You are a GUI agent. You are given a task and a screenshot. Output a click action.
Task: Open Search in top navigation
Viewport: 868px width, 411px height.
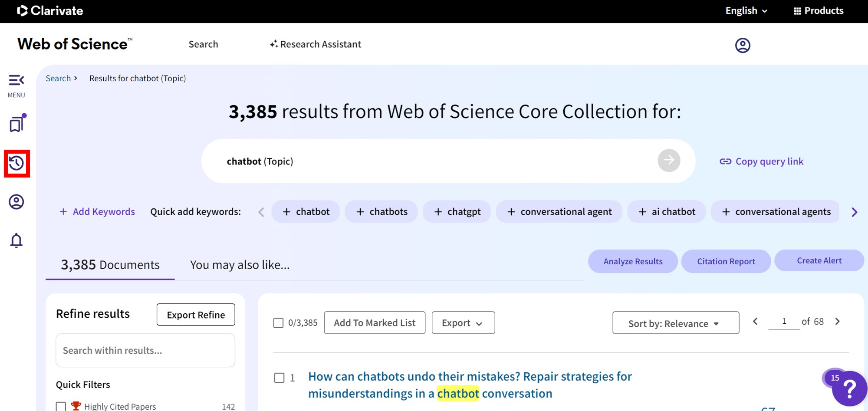(x=203, y=44)
